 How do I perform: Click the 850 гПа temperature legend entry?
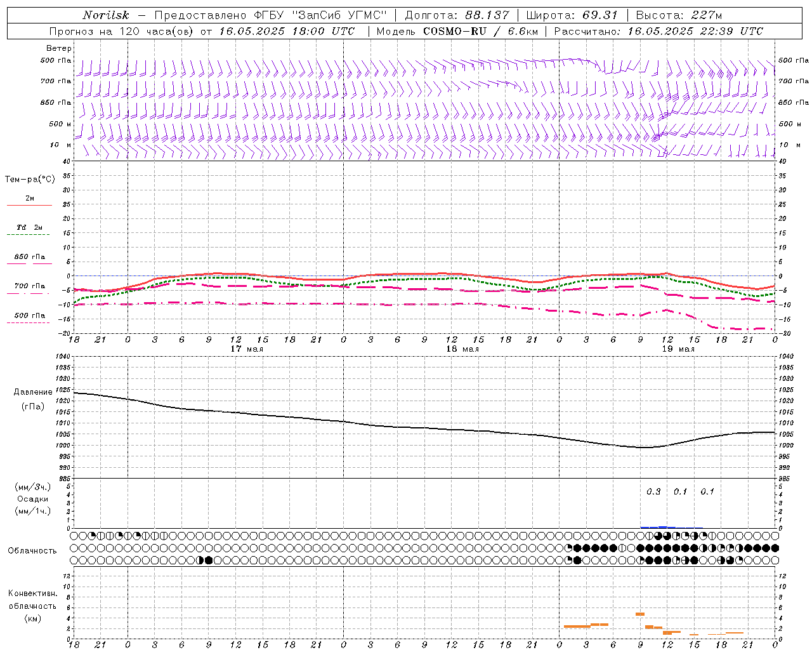point(30,257)
